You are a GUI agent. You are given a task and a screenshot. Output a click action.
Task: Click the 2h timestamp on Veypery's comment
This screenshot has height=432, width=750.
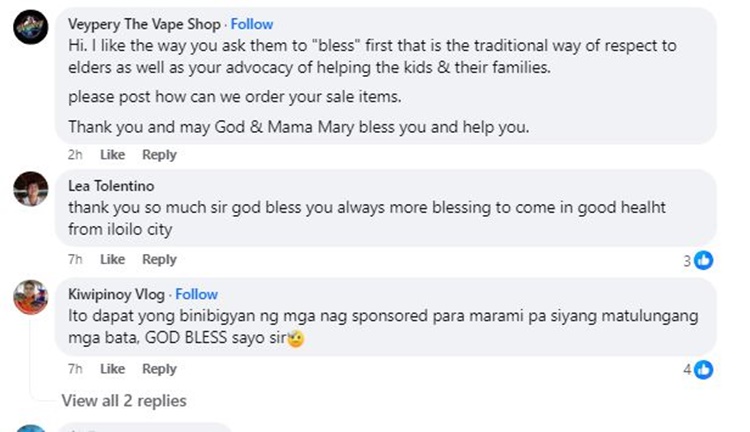pyautogui.click(x=75, y=155)
